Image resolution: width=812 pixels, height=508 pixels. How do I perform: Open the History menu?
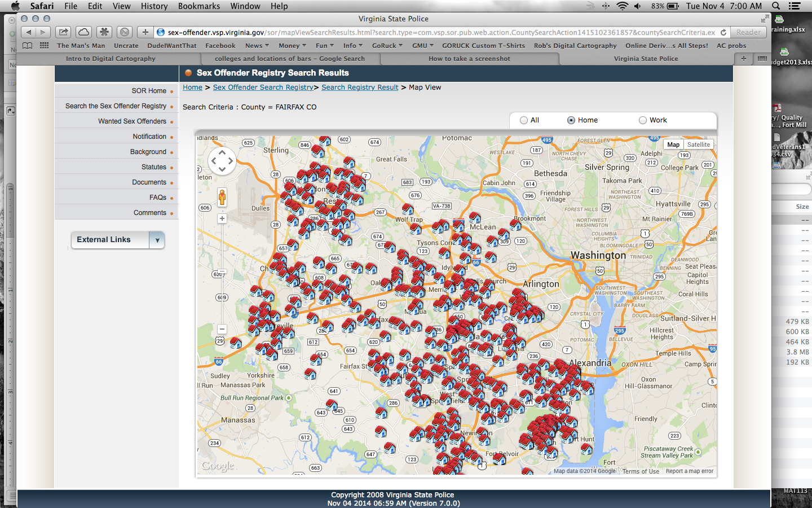tap(154, 6)
